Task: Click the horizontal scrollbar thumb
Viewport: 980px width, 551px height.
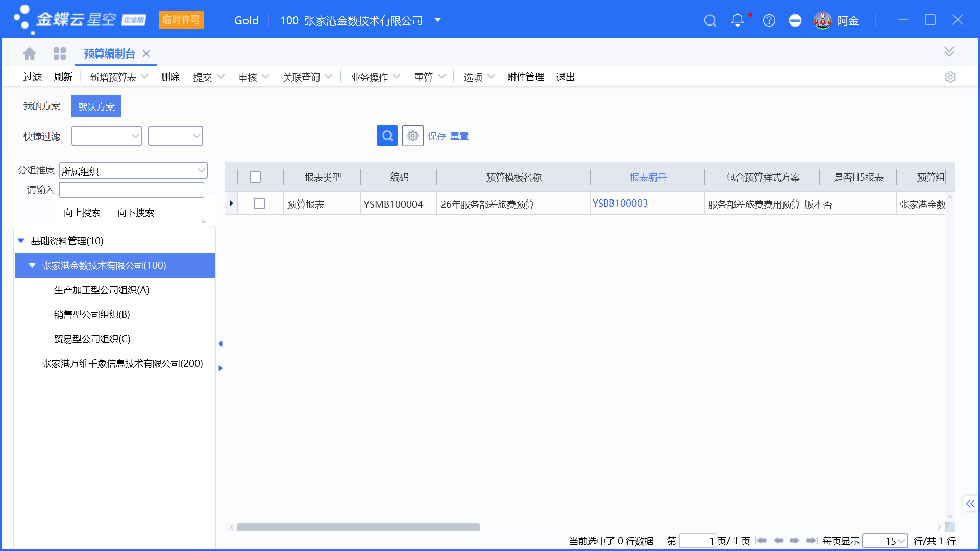Action: (358, 527)
